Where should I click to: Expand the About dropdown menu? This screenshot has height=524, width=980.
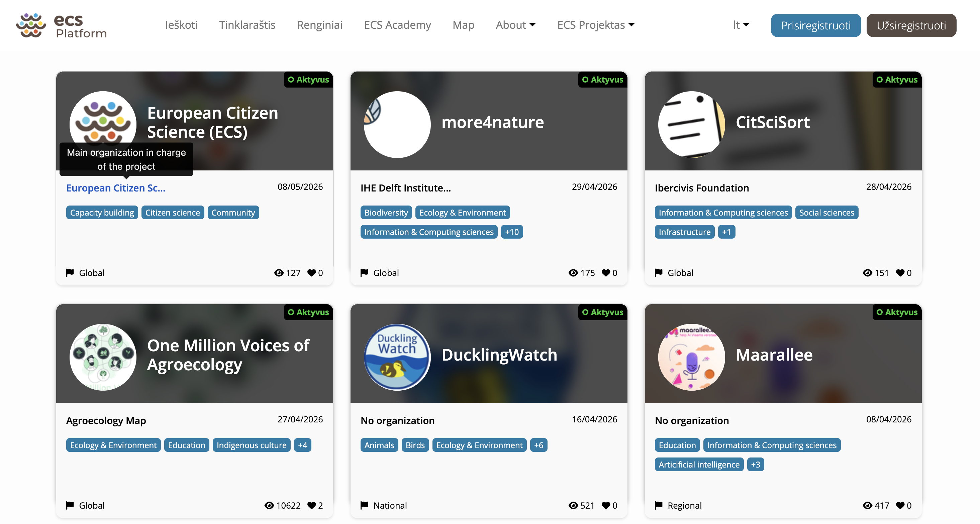[515, 25]
